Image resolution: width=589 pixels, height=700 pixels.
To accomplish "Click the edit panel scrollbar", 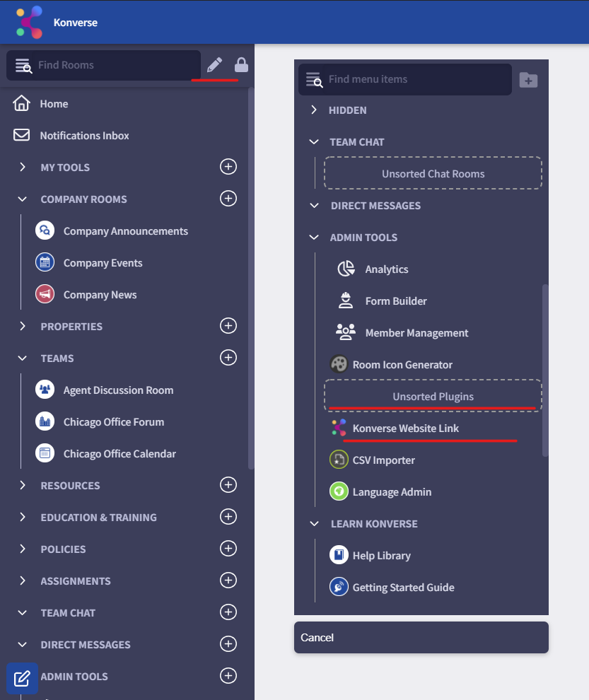I will pyautogui.click(x=544, y=370).
